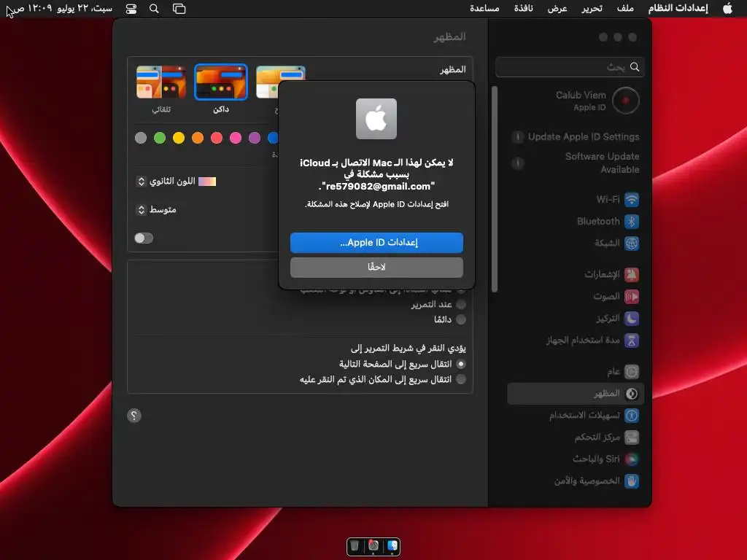This screenshot has height=560, width=747.
Task: Click the Apple ID avatar picture
Action: coord(625,101)
